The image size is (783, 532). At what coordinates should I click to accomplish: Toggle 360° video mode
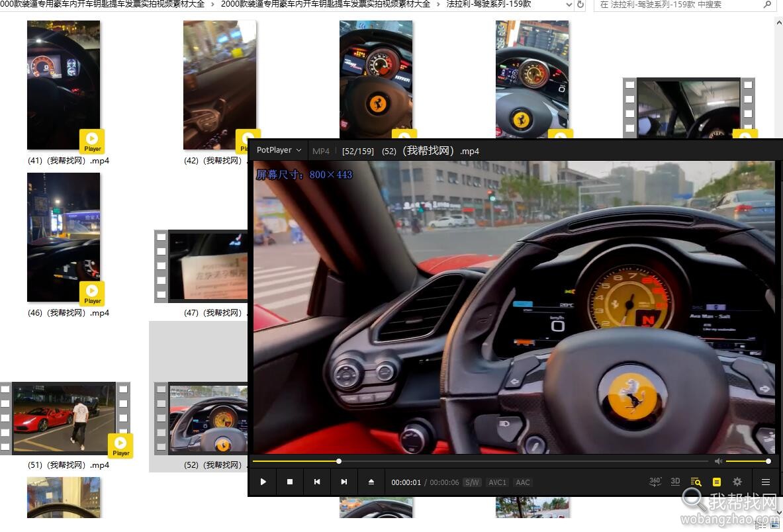[655, 482]
